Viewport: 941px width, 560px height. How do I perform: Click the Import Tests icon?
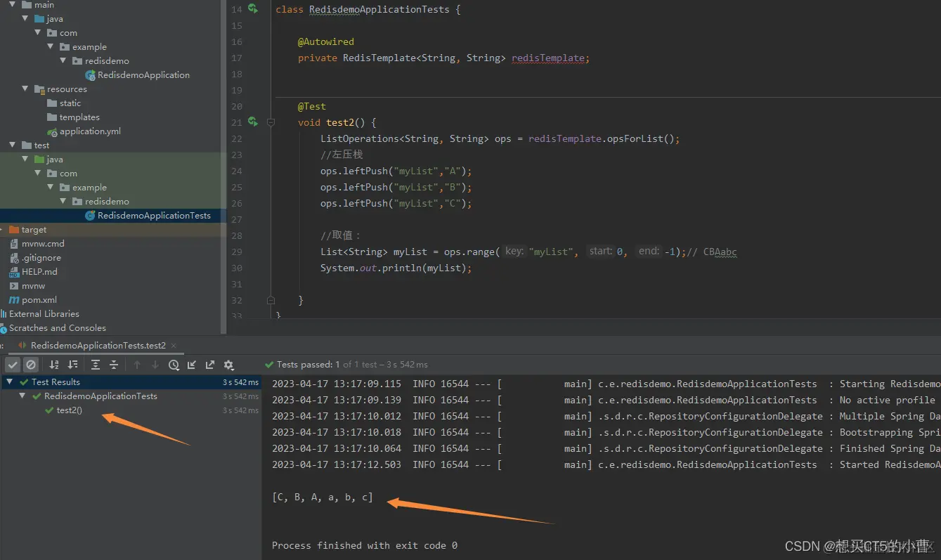tap(192, 365)
